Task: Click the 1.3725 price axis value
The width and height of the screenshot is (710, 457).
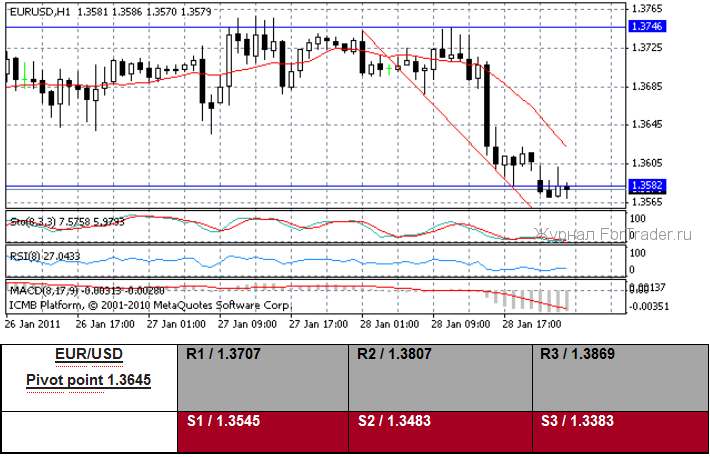Action: pyautogui.click(x=647, y=48)
